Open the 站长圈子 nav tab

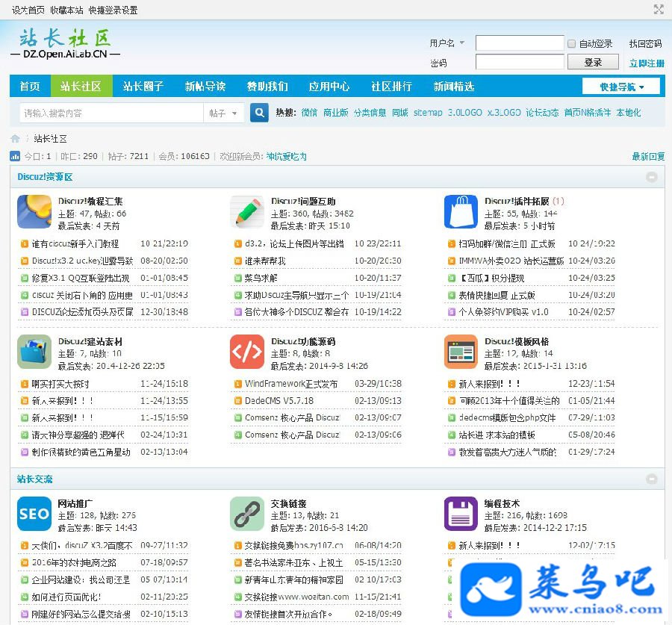[143, 86]
